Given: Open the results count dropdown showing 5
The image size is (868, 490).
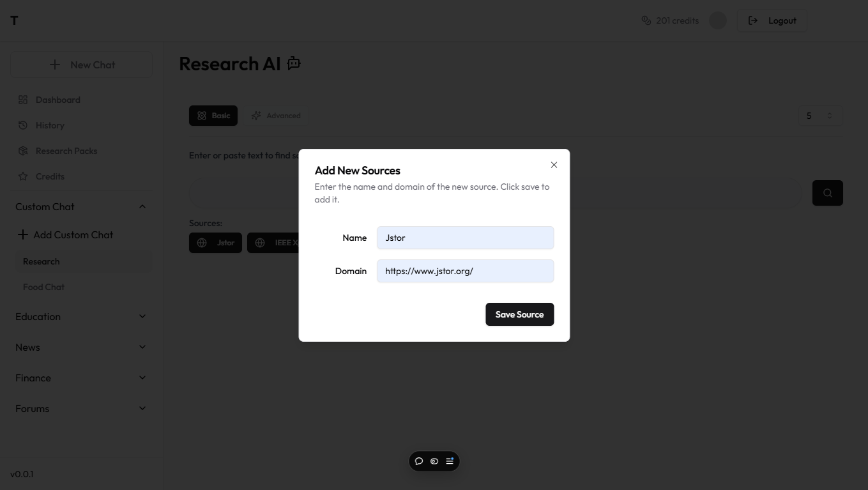Looking at the screenshot, I should (821, 116).
